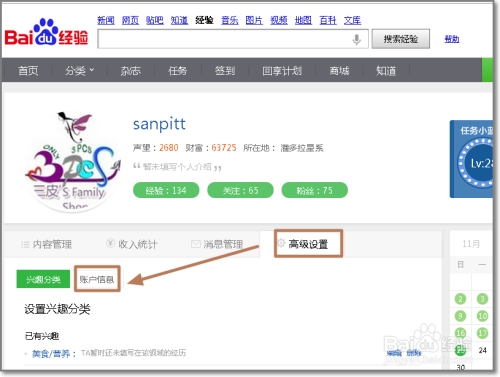Viewport: 500px width, 377px height.
Task: Open the 经验：134 green pill
Action: coord(166,190)
